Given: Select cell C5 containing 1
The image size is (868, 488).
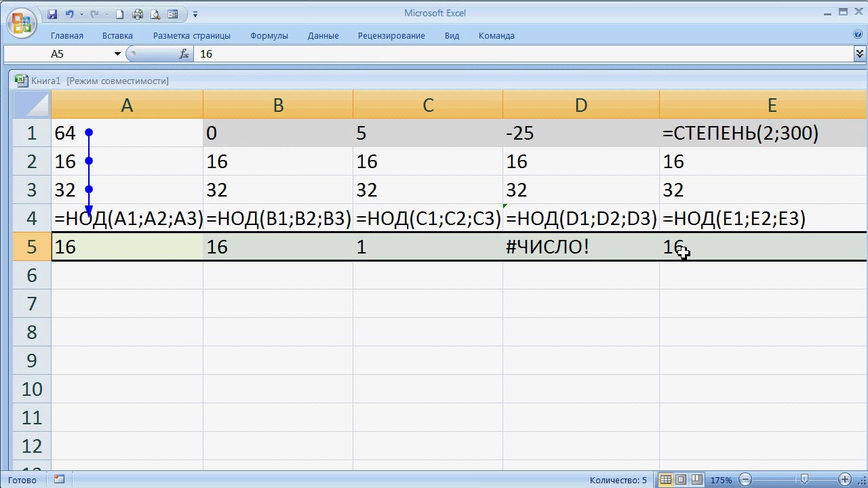Looking at the screenshot, I should (x=428, y=247).
